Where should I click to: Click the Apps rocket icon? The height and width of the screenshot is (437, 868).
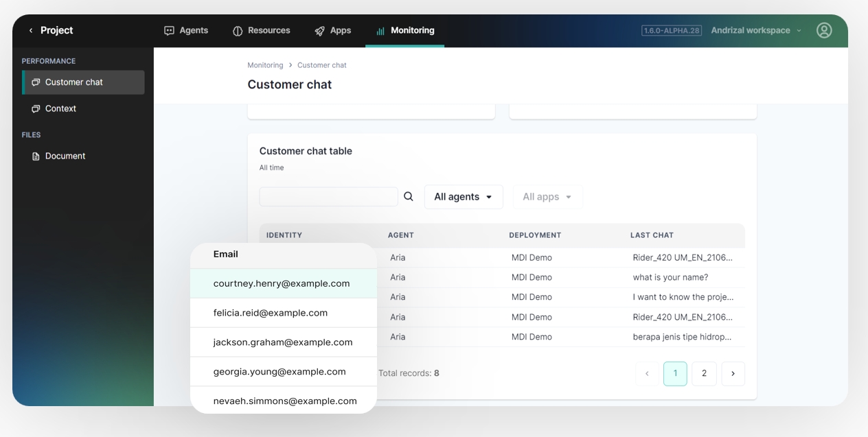320,31
